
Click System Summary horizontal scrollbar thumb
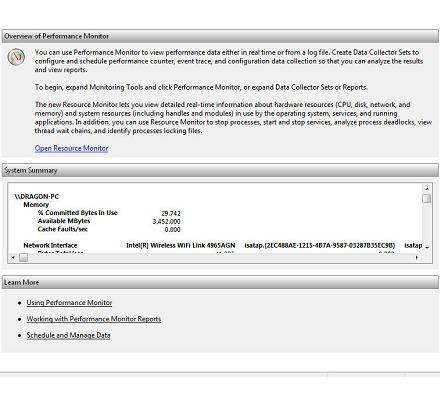23,257
